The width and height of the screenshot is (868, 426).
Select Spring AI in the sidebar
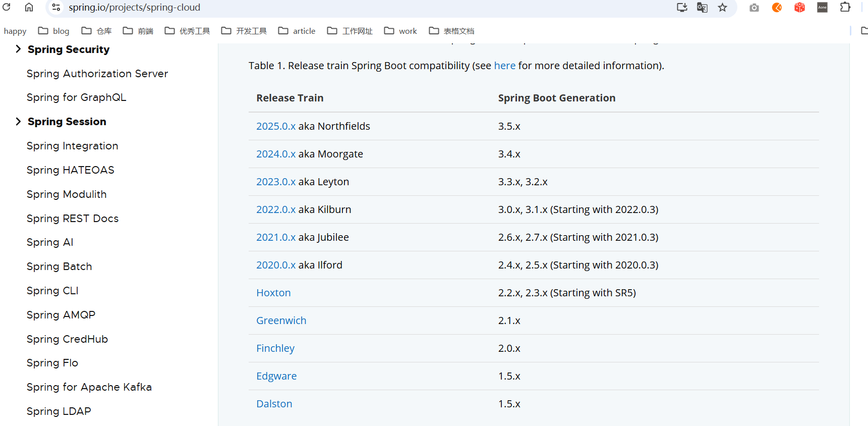click(50, 242)
